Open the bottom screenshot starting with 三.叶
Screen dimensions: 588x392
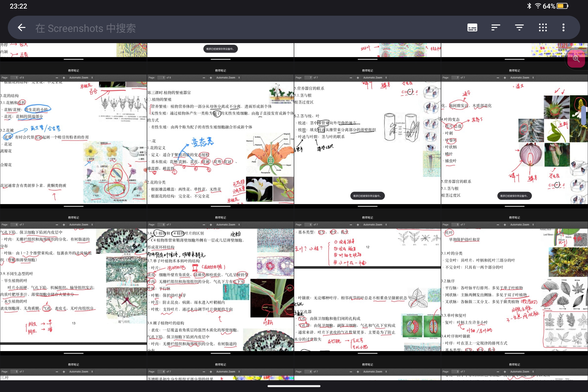point(73,368)
